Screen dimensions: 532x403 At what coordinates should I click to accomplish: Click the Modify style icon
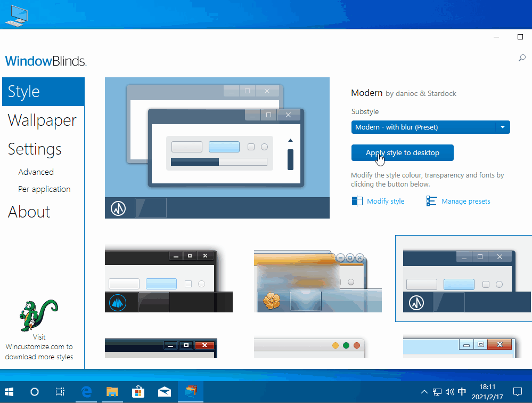357,201
